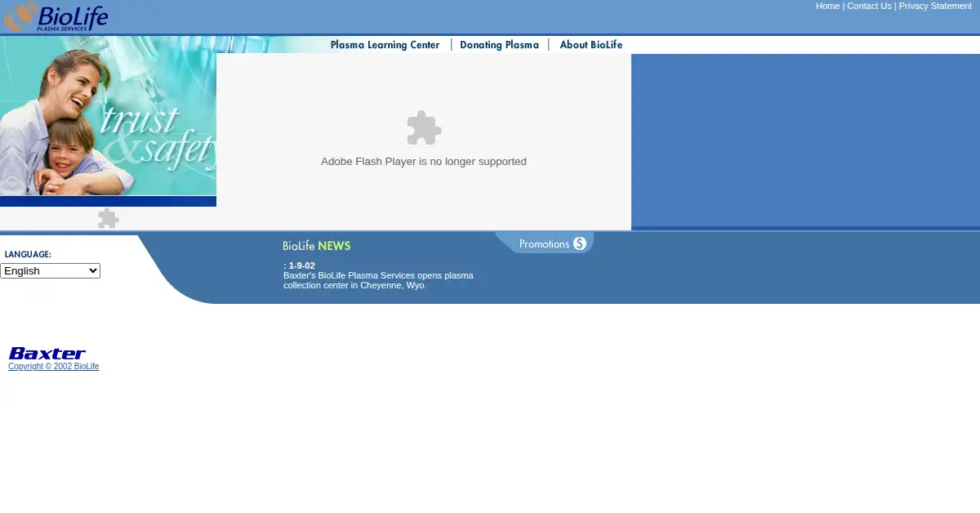Click the large Flash plugin puzzle icon
980x513 pixels.
(x=424, y=128)
